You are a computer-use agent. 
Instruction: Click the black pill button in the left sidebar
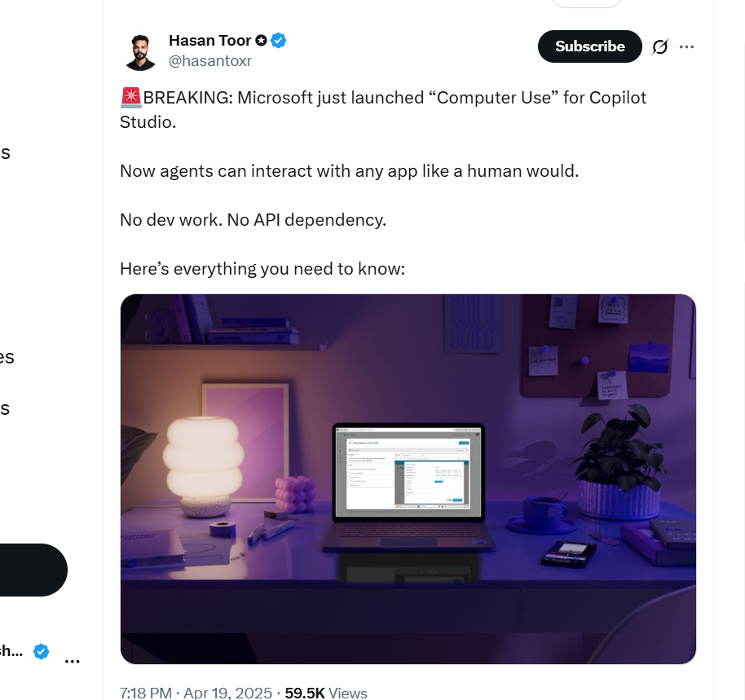pos(33,570)
